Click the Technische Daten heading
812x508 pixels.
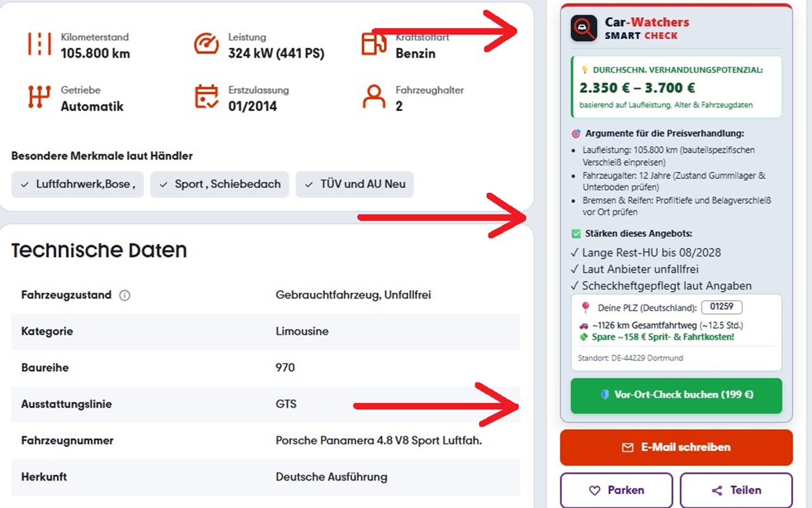(99, 250)
